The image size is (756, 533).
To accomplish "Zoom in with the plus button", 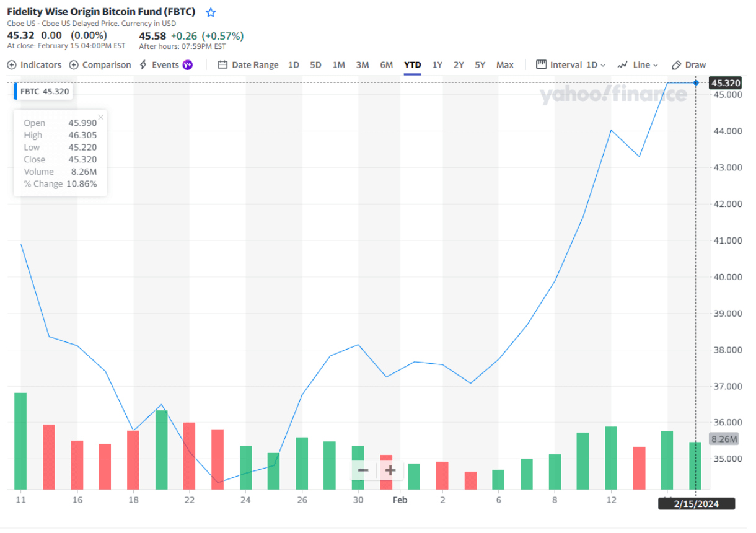I will coord(390,470).
